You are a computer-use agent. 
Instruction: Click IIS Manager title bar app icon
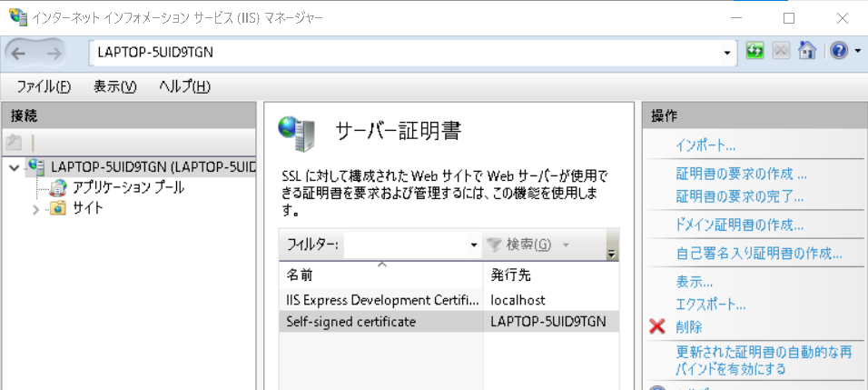click(18, 17)
